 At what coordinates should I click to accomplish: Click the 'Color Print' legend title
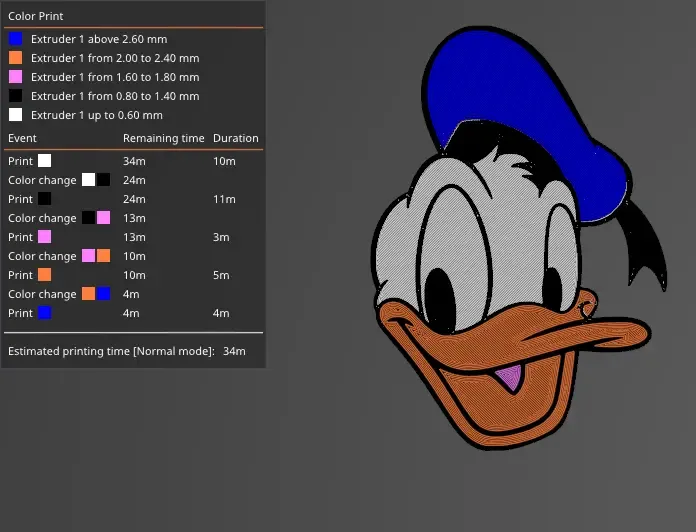coord(36,16)
